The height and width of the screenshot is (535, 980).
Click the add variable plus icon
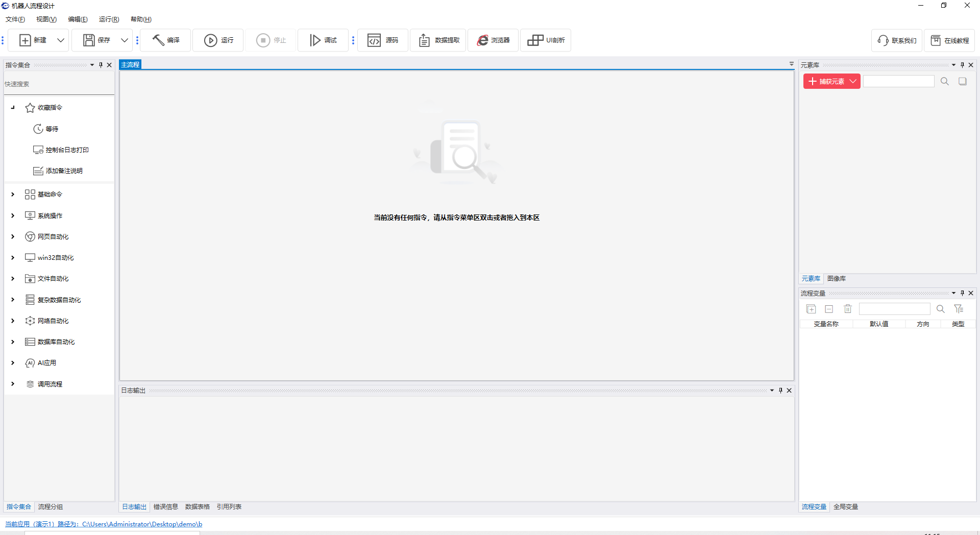(811, 309)
